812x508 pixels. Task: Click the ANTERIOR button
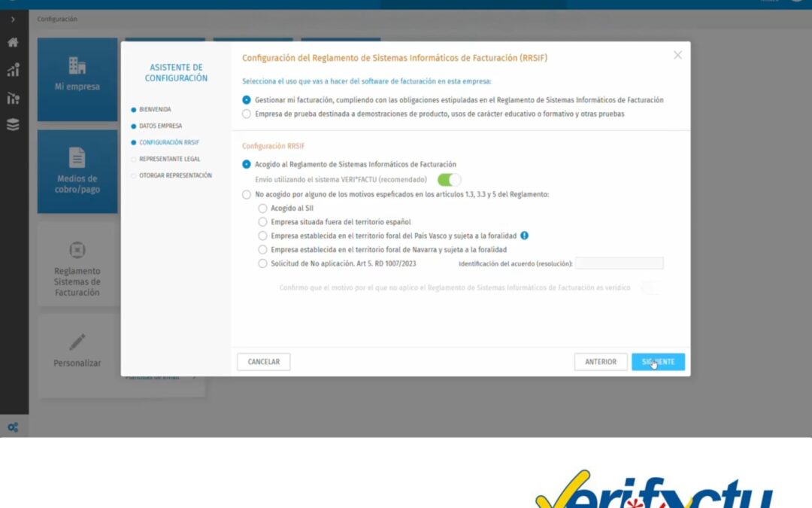601,362
